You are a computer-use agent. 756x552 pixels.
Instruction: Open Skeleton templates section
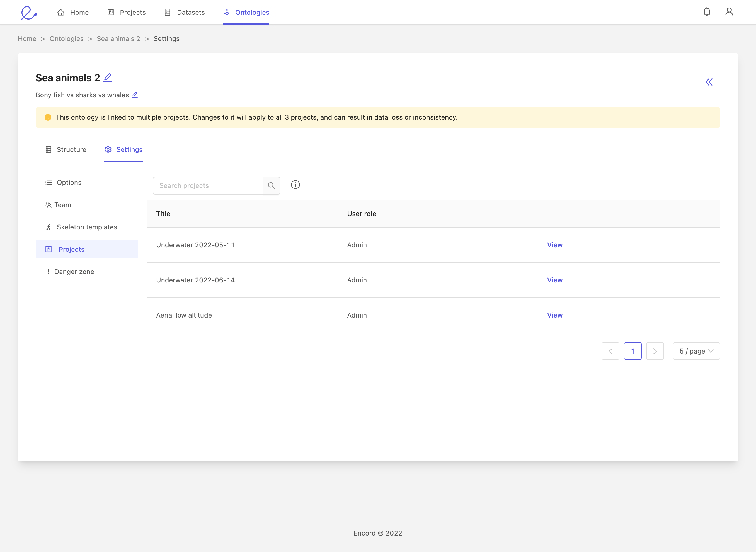86,227
